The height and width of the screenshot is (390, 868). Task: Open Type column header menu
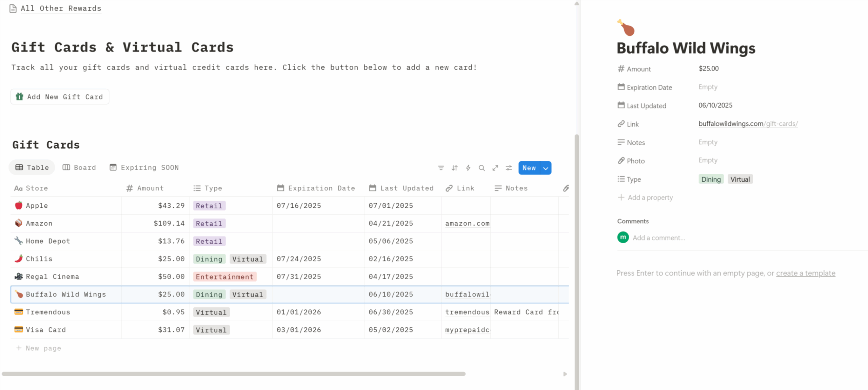pyautogui.click(x=231, y=188)
